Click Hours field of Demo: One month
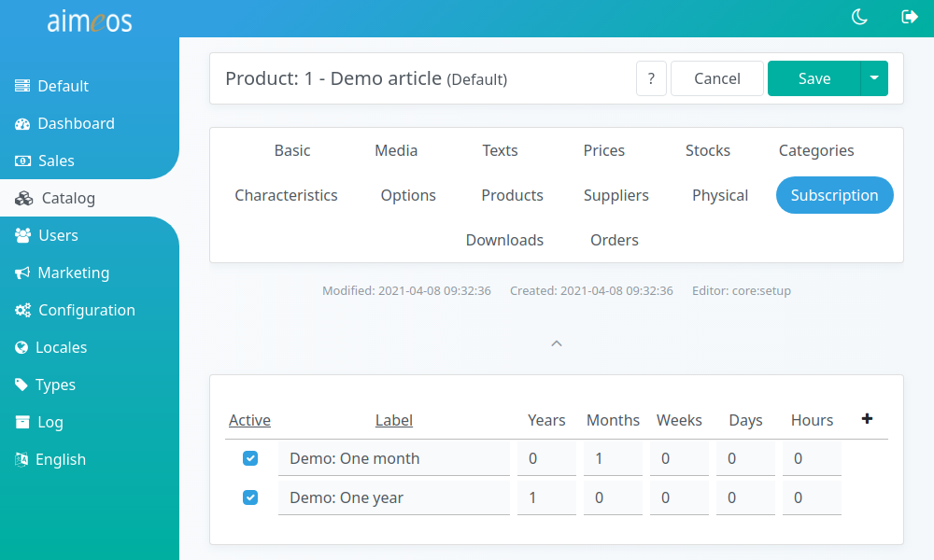934x560 pixels. 812,458
